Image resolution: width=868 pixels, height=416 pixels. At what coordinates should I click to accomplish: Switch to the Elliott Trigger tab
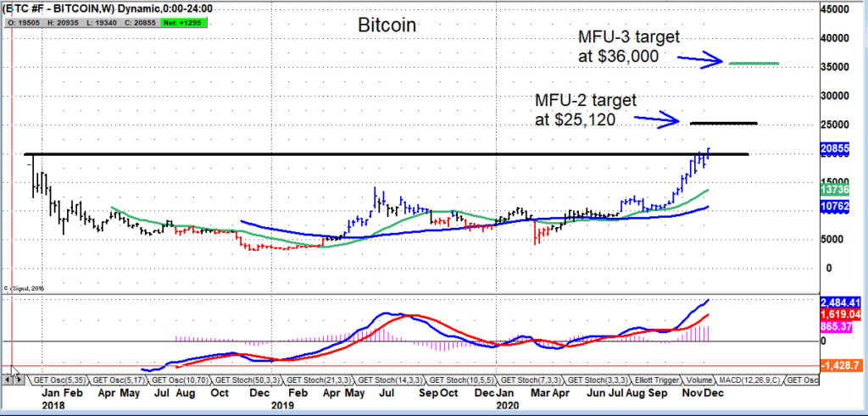[x=659, y=380]
